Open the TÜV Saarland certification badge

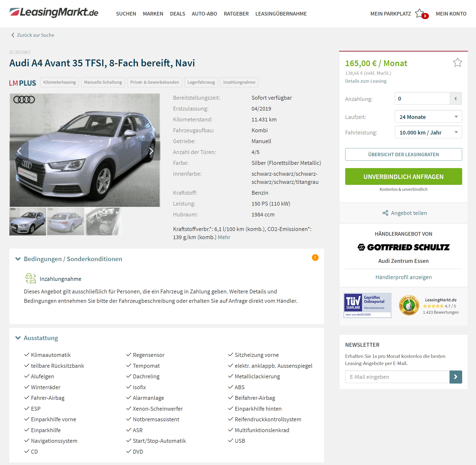point(367,305)
